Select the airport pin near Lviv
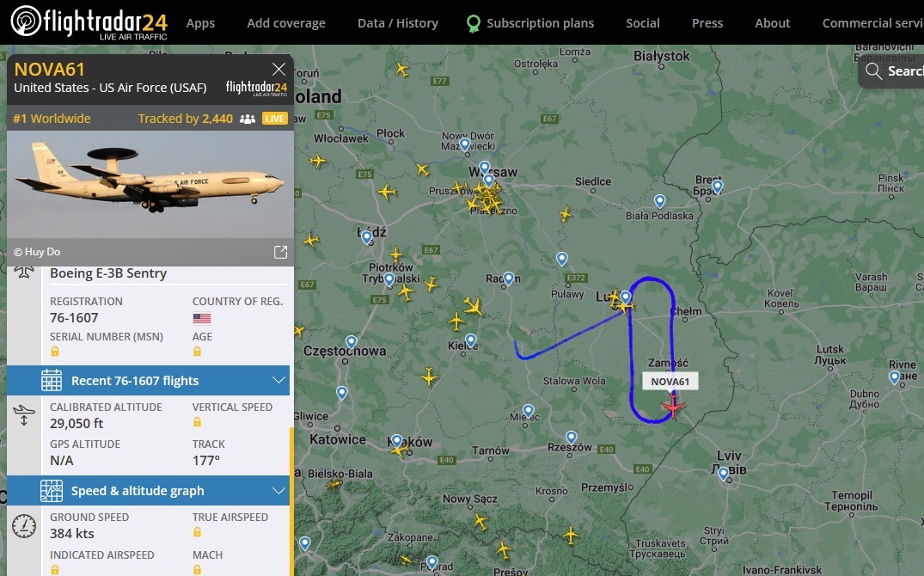Image resolution: width=924 pixels, height=576 pixels. tap(724, 474)
